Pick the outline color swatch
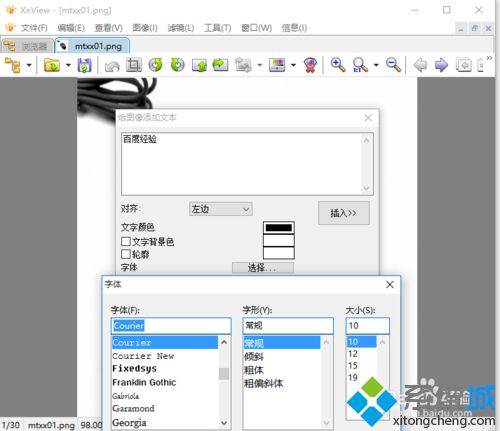 click(279, 253)
